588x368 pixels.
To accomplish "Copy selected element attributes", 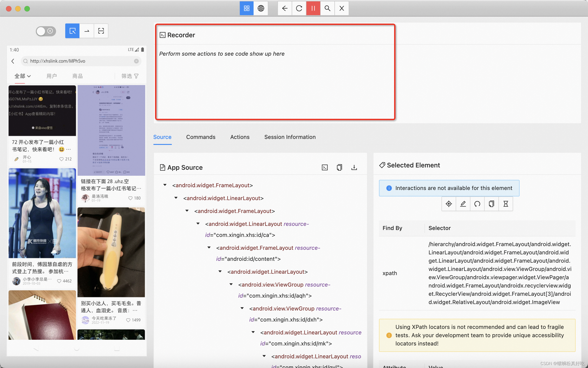I will (491, 204).
